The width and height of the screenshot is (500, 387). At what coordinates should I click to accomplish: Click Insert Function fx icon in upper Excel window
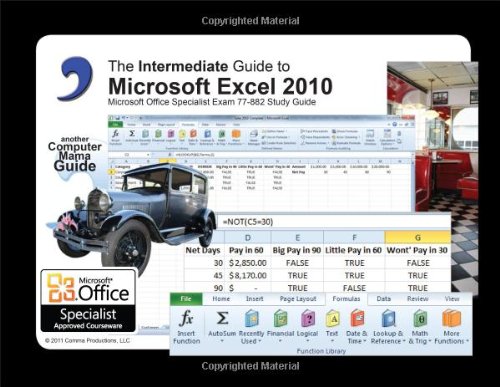pos(115,134)
